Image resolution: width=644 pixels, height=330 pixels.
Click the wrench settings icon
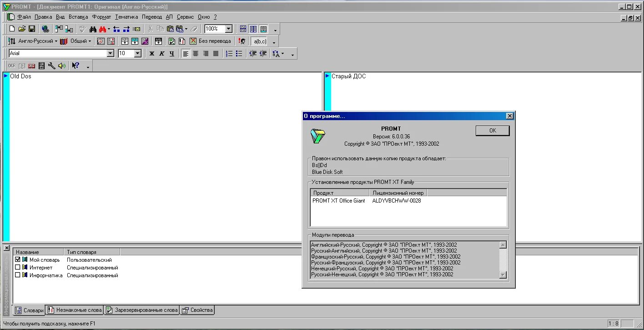pos(51,66)
